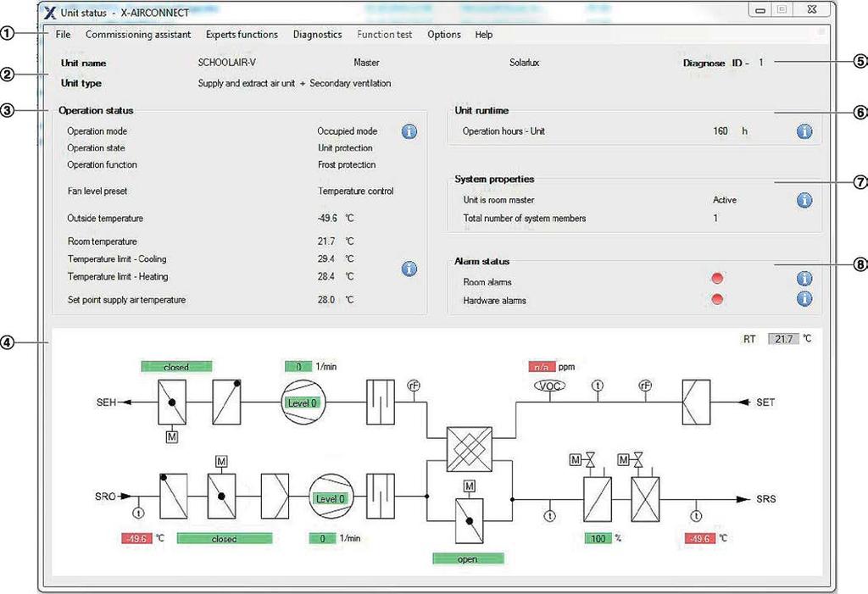Click the Unit protection operation state value
Viewport: 868px width, 594px height.
[x=345, y=147]
